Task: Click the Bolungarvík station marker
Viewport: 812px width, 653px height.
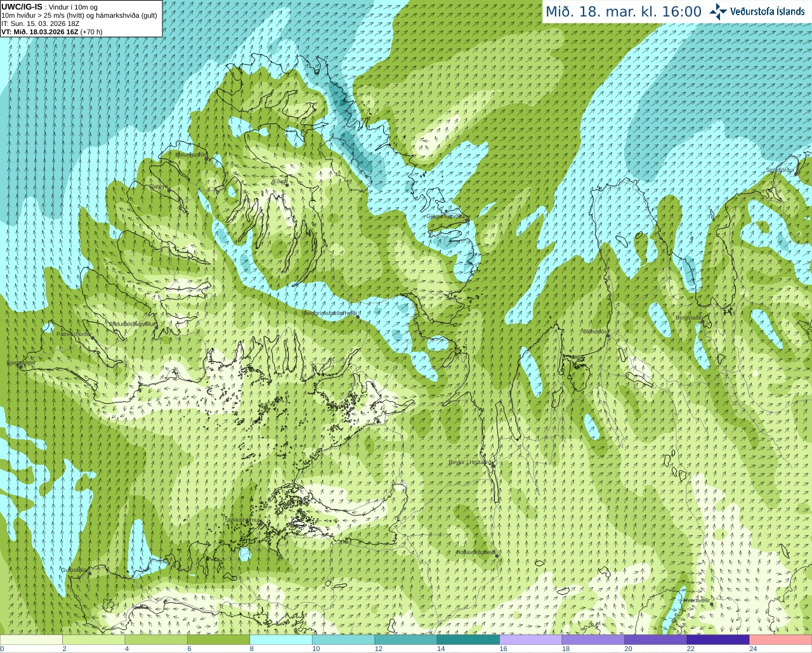Action: point(207,159)
